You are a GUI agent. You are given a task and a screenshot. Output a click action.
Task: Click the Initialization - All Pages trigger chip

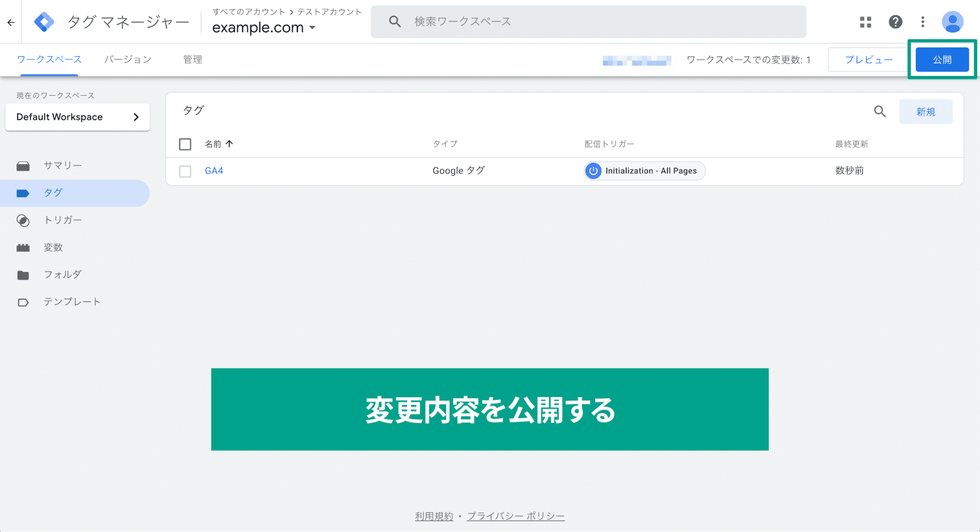(645, 171)
